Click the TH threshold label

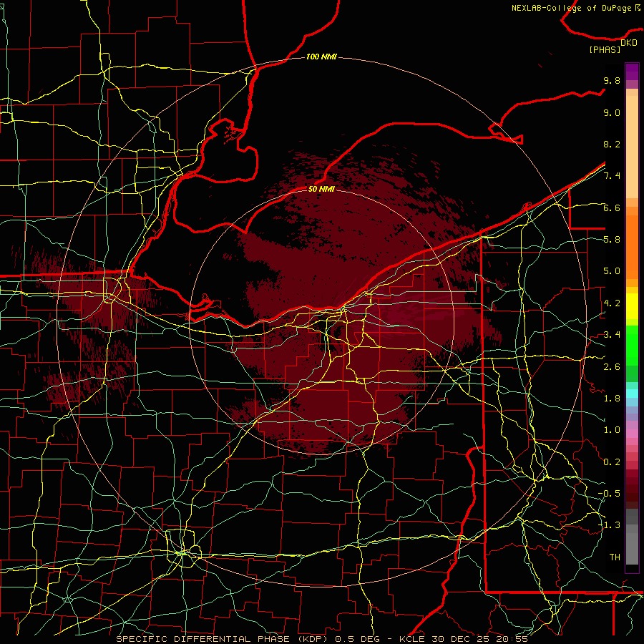pos(615,557)
